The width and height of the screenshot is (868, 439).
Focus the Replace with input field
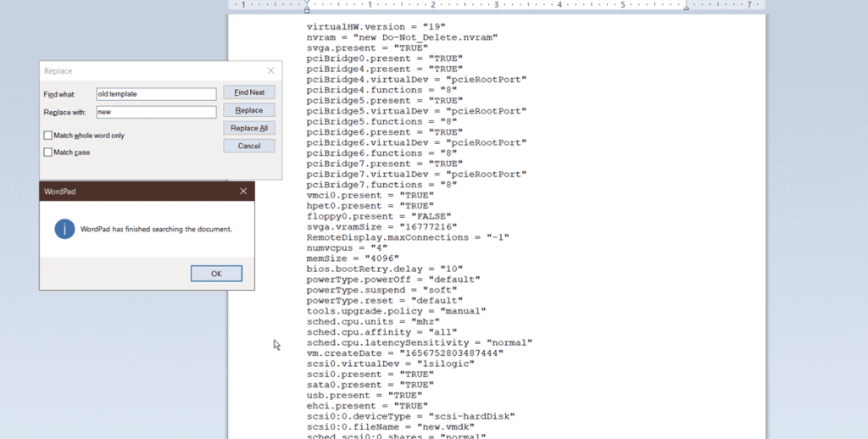coord(156,112)
